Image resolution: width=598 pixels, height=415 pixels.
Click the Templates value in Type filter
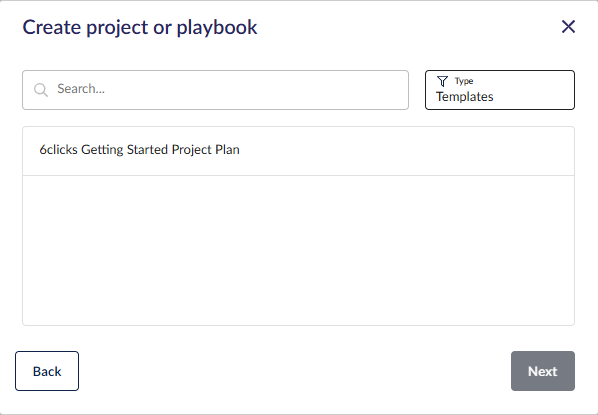(465, 97)
